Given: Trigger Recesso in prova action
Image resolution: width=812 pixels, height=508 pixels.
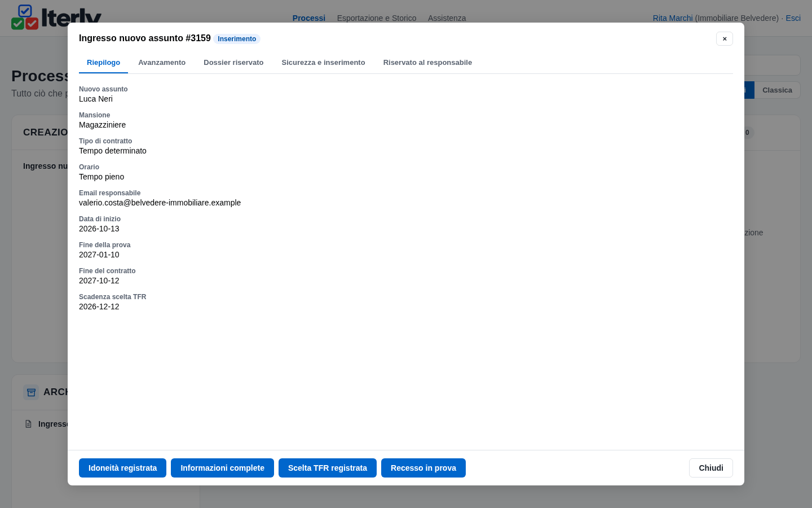Looking at the screenshot, I should point(423,468).
